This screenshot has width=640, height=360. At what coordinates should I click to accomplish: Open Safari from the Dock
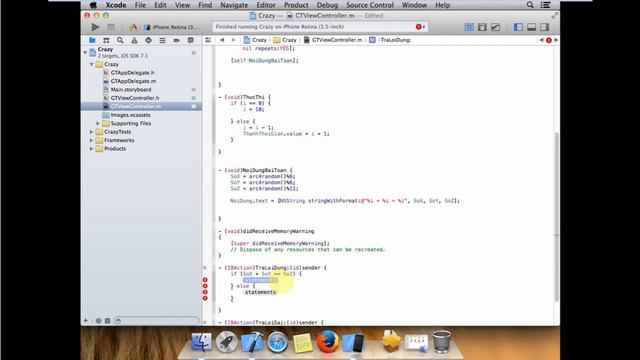point(277,342)
